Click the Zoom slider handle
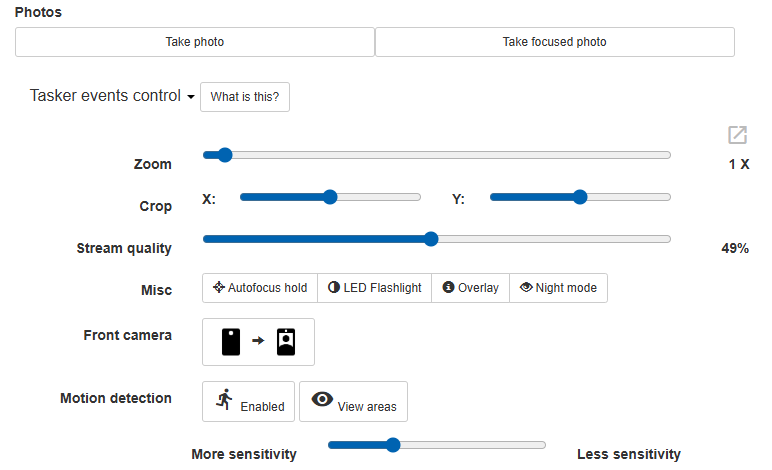This screenshot has width=772, height=470. click(x=224, y=155)
